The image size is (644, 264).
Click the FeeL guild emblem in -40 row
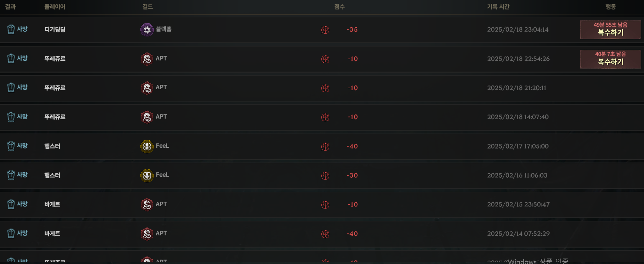click(x=147, y=146)
